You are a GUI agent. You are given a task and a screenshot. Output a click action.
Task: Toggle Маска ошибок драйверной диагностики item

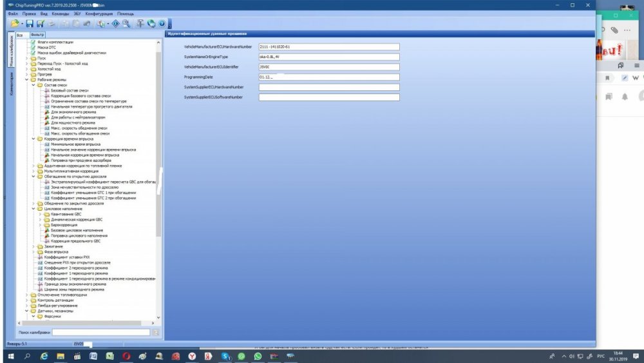72,53
